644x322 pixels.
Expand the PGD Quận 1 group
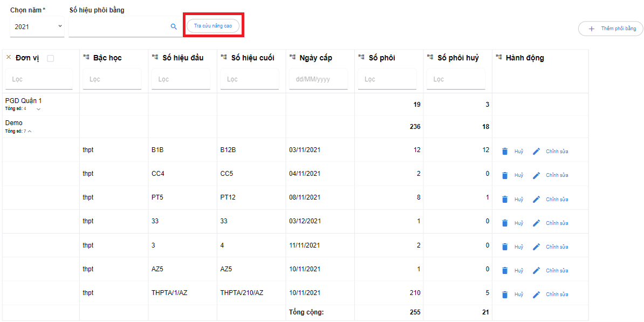[38, 109]
